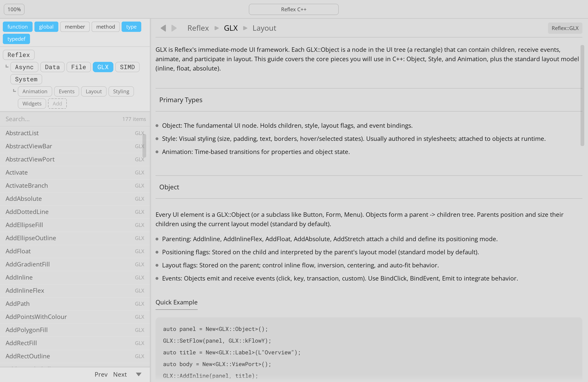Open AbstractViewBar in the list
Screen dimensions: 588x382
[75, 146]
